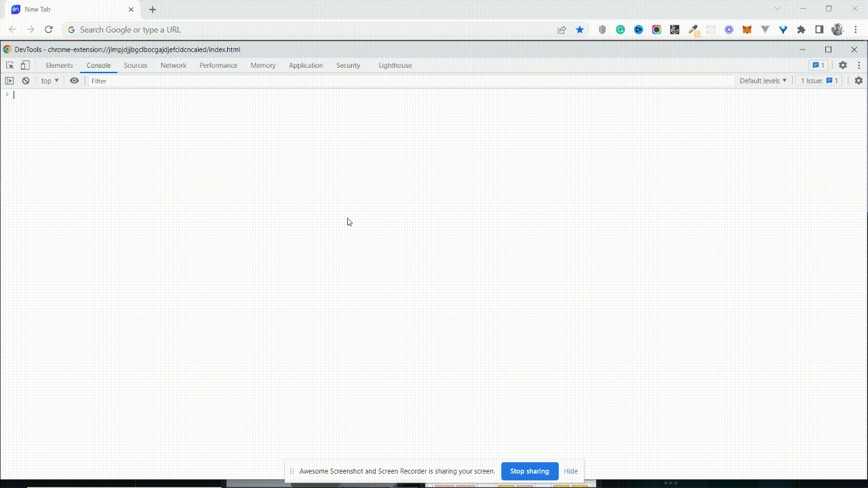Open the top frame context dropdown
The height and width of the screenshot is (488, 868).
pos(49,81)
